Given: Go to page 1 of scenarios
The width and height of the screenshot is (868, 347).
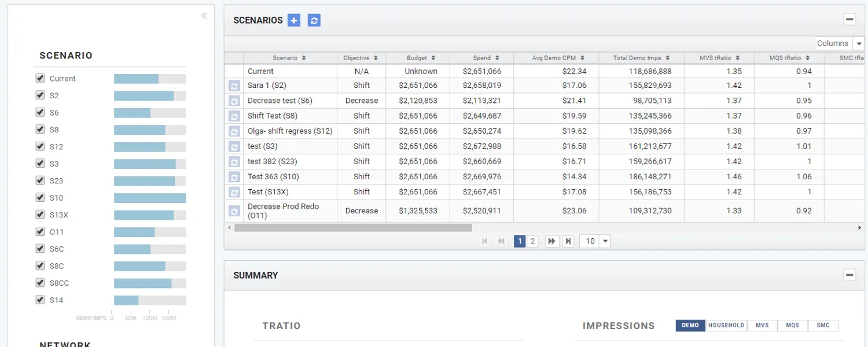Looking at the screenshot, I should tap(520, 241).
